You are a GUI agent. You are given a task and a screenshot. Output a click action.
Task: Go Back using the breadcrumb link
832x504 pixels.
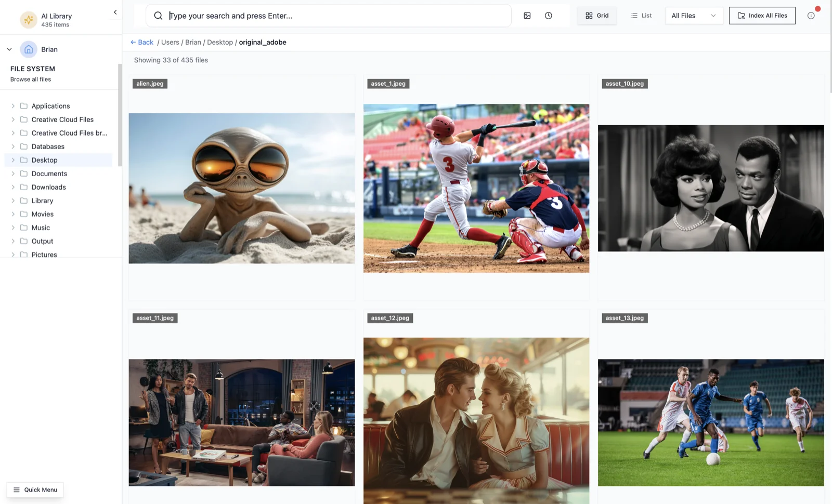[141, 42]
